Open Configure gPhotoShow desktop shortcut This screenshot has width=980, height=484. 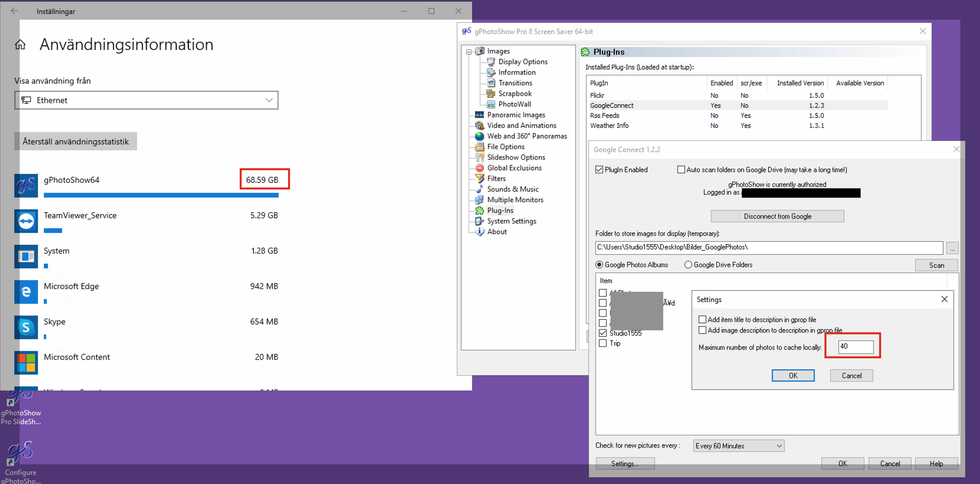[x=20, y=462]
